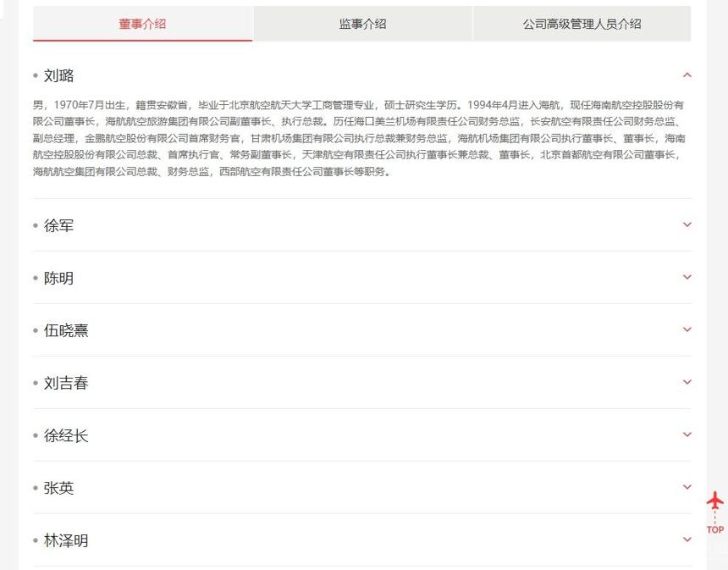Click the name 刘吉春
Image resolution: width=728 pixels, height=570 pixels.
coord(66,383)
